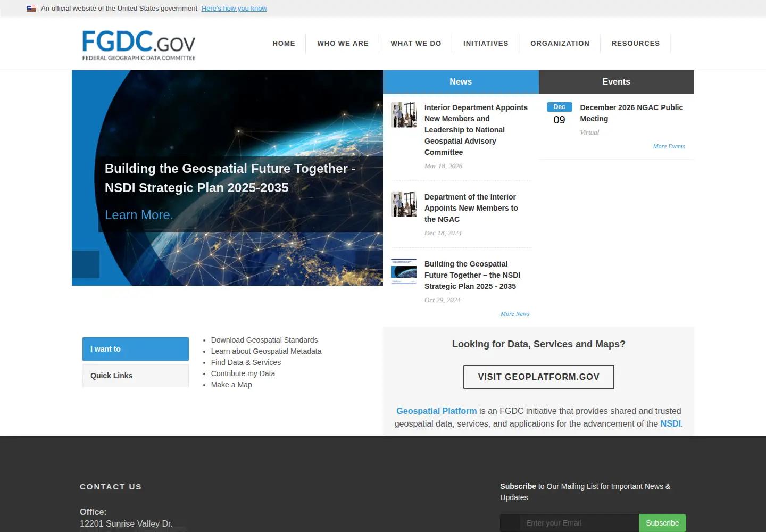This screenshot has width=766, height=532.
Task: Click the CONTACT US heading
Action: [x=111, y=487]
